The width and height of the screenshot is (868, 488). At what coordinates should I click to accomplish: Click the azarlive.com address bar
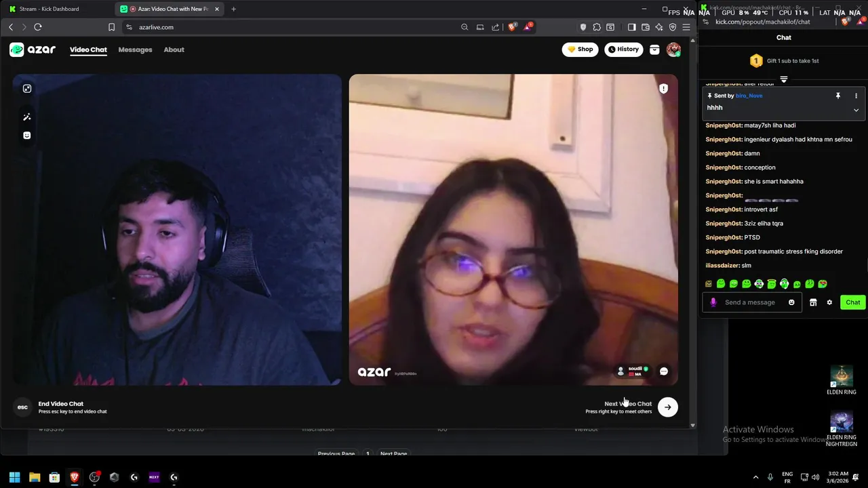[x=292, y=27]
